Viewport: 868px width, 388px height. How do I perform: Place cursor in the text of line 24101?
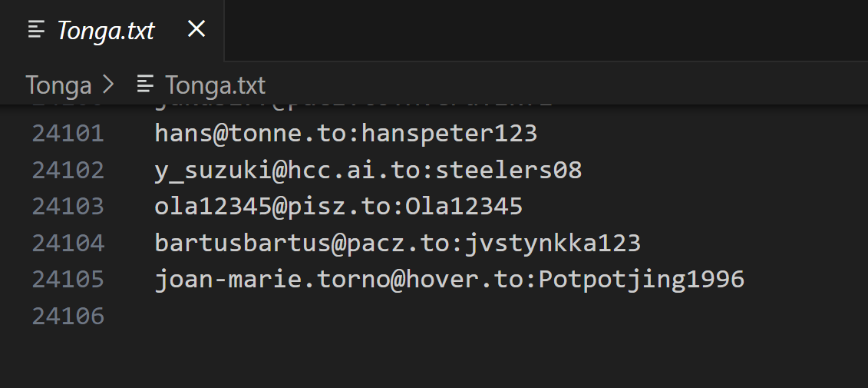coord(345,134)
